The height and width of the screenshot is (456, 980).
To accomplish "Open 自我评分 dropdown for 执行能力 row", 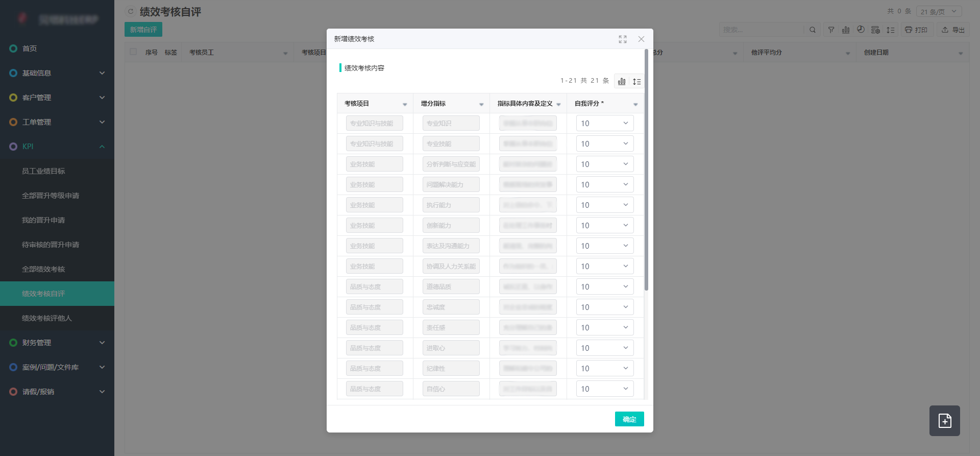I will click(605, 205).
